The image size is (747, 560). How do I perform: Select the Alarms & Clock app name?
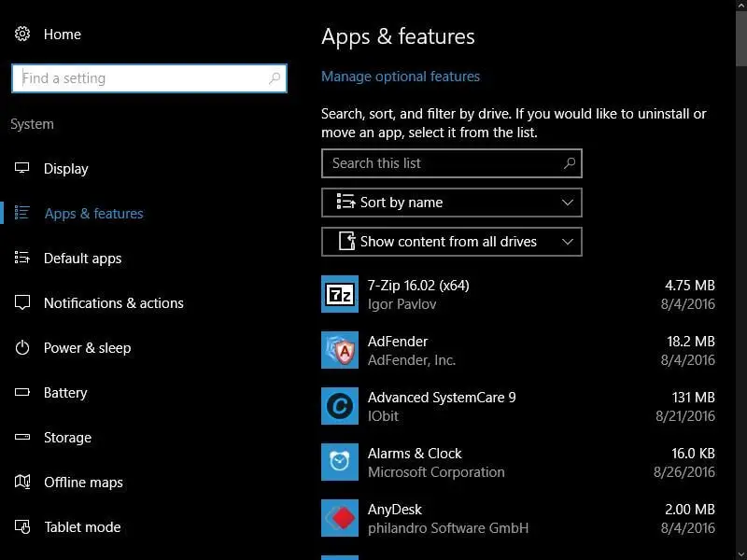tap(415, 454)
